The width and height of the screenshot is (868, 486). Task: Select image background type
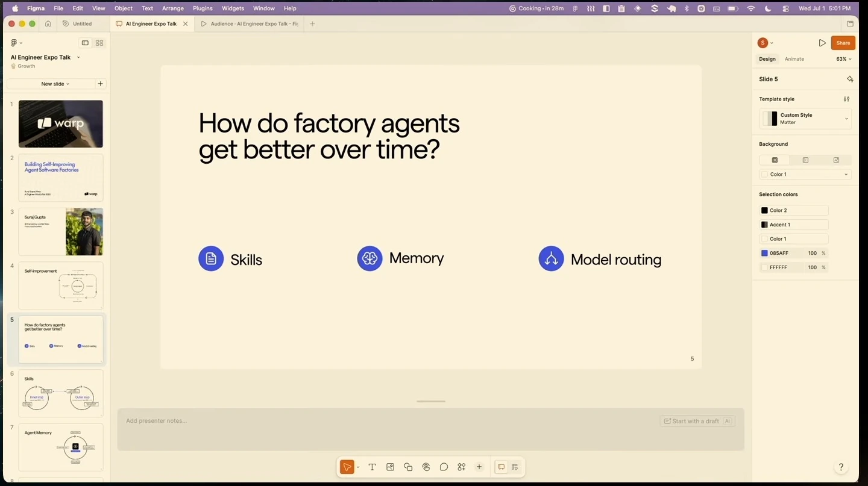click(x=836, y=160)
